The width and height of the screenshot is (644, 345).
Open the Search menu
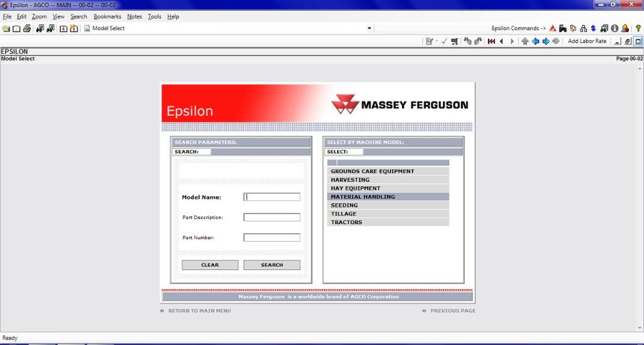coord(79,16)
